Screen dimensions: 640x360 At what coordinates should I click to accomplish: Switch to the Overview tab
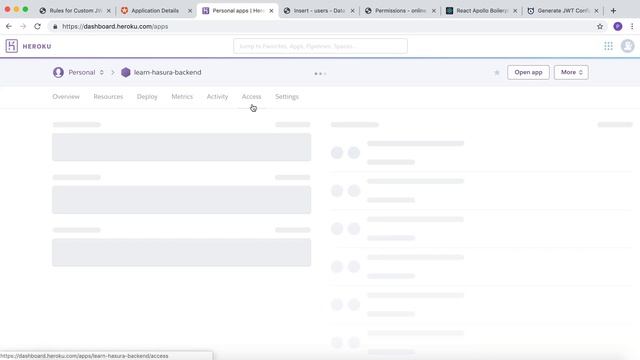66,97
